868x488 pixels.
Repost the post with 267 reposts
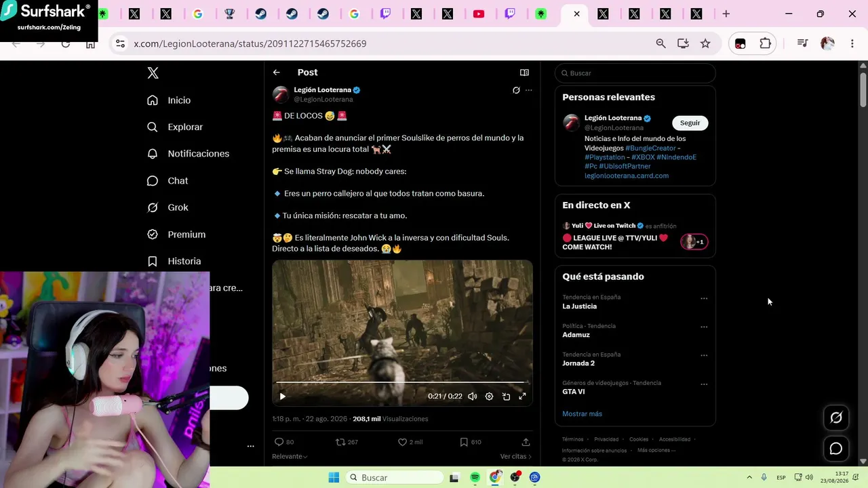[x=347, y=442]
